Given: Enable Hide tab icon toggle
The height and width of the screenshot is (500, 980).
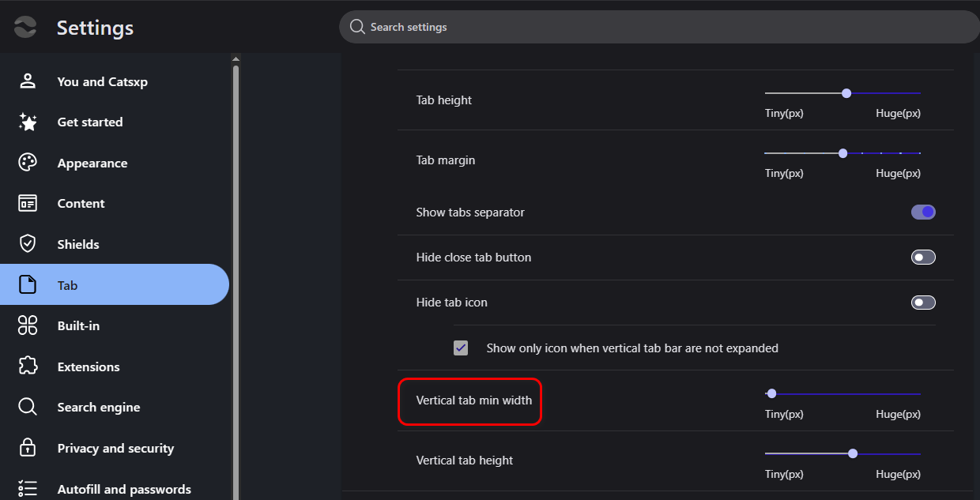Looking at the screenshot, I should pyautogui.click(x=923, y=302).
